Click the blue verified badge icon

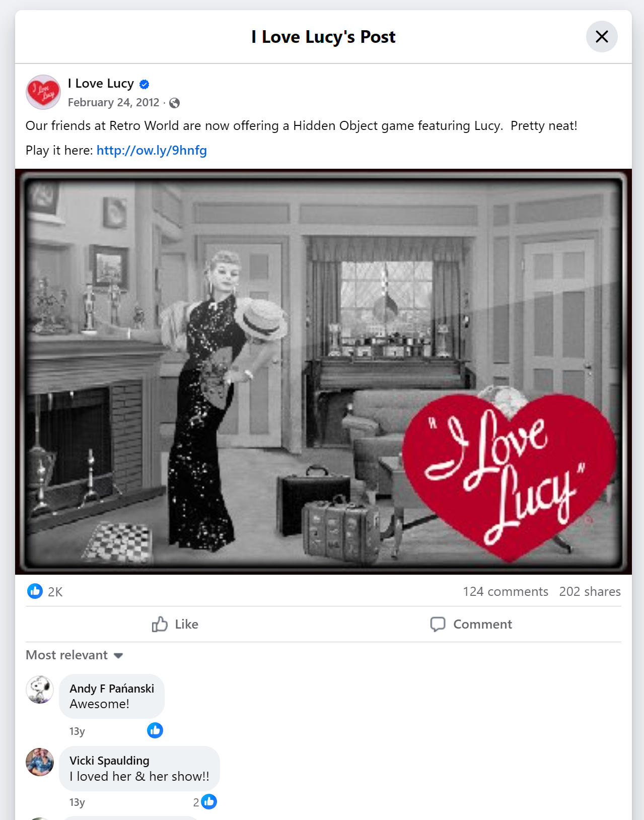click(x=145, y=84)
